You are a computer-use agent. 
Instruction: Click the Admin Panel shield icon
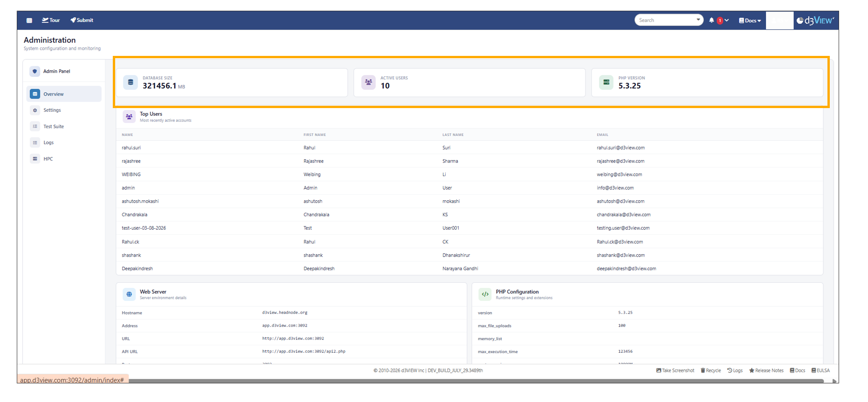point(34,71)
